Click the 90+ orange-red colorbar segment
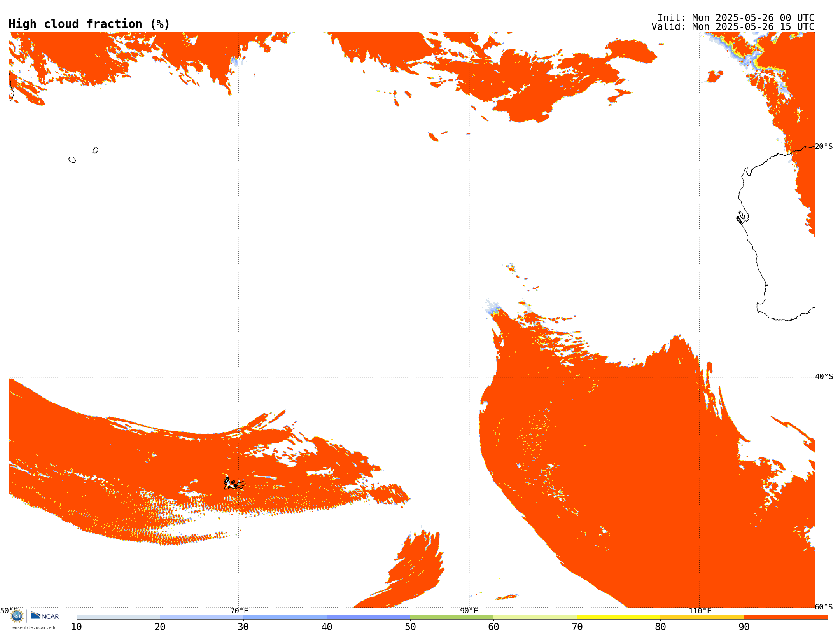The width and height of the screenshot is (840, 632). [786, 617]
